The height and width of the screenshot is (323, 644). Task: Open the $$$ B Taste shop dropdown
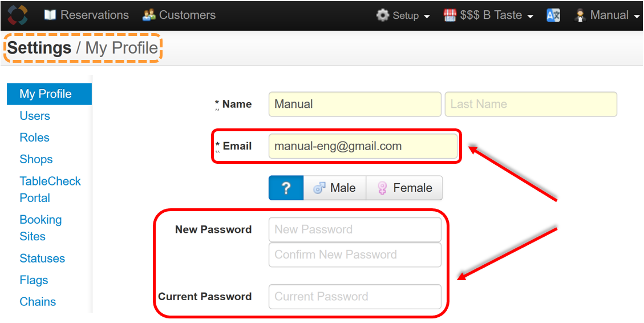pyautogui.click(x=489, y=15)
